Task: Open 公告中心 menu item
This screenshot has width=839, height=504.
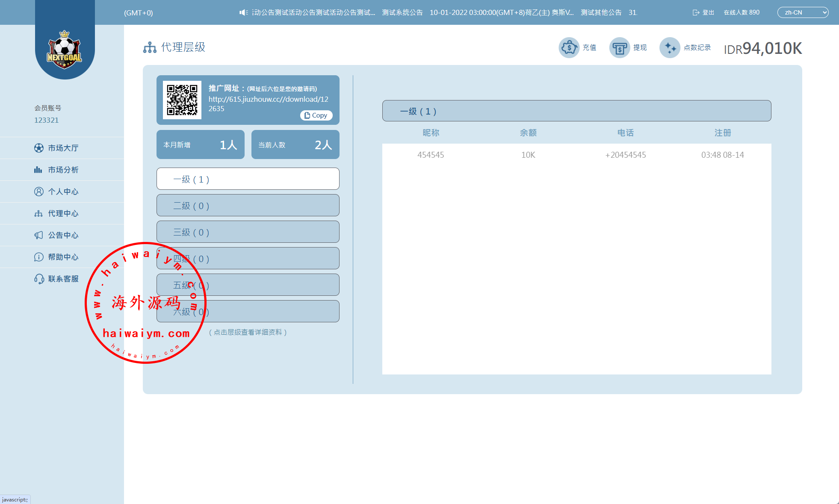Action: click(x=63, y=235)
